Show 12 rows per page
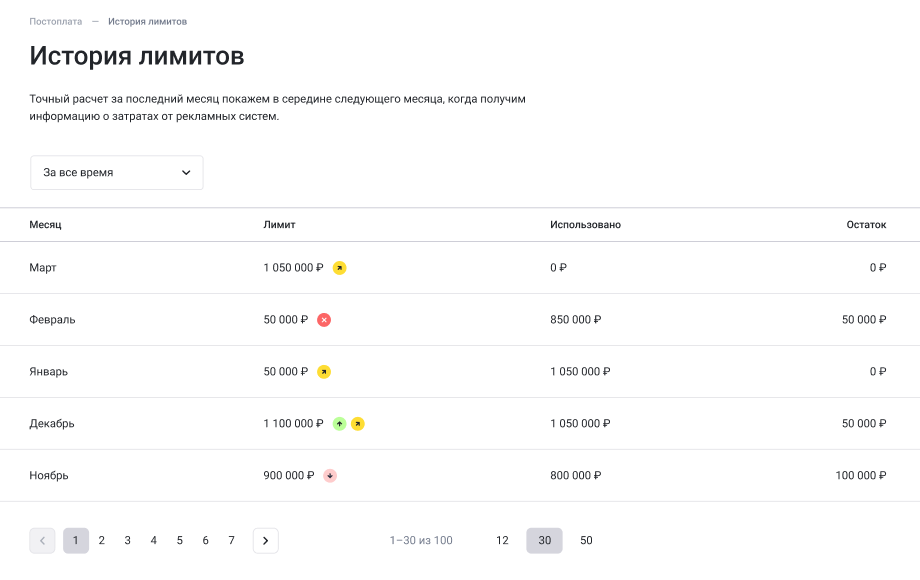920x580 pixels. 502,541
